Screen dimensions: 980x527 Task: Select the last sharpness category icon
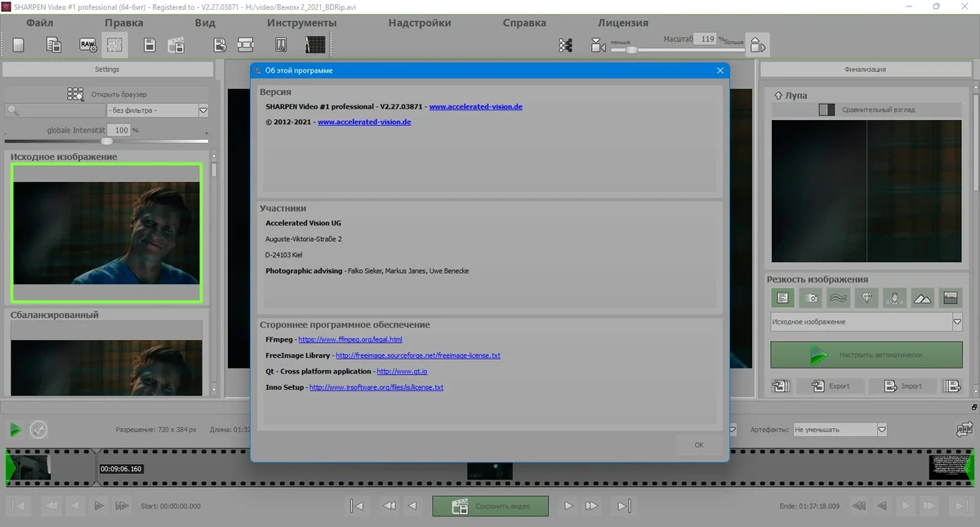click(x=950, y=298)
